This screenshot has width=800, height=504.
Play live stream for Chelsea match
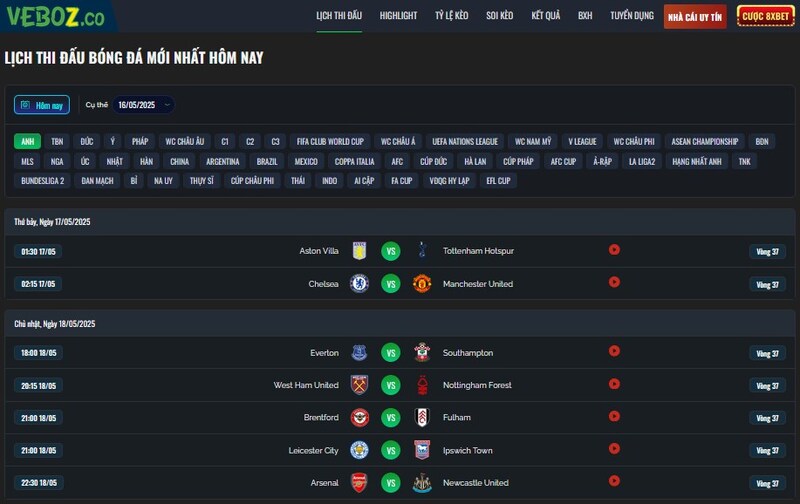point(614,282)
